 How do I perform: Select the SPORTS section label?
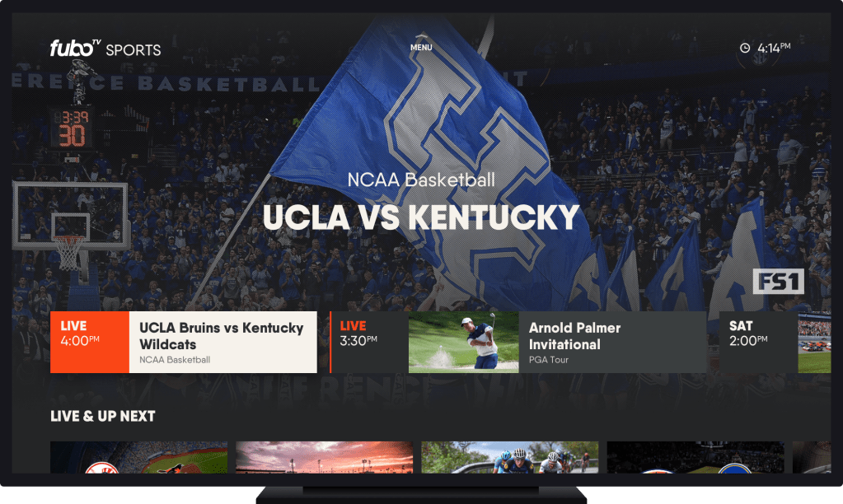tap(133, 49)
